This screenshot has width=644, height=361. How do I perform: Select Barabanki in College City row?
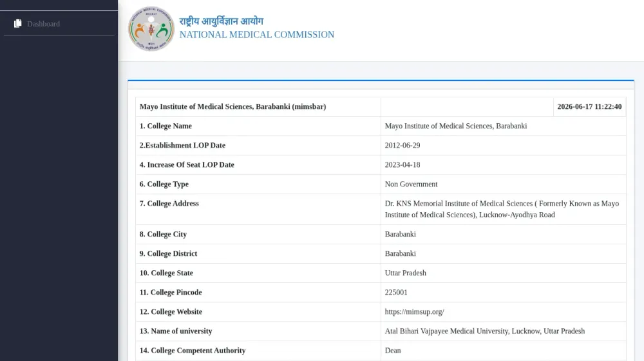pos(401,234)
